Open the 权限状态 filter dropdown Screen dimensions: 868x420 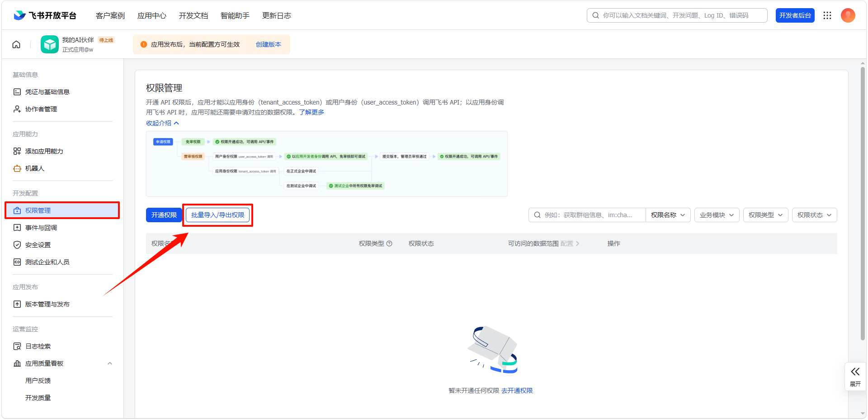coord(814,215)
